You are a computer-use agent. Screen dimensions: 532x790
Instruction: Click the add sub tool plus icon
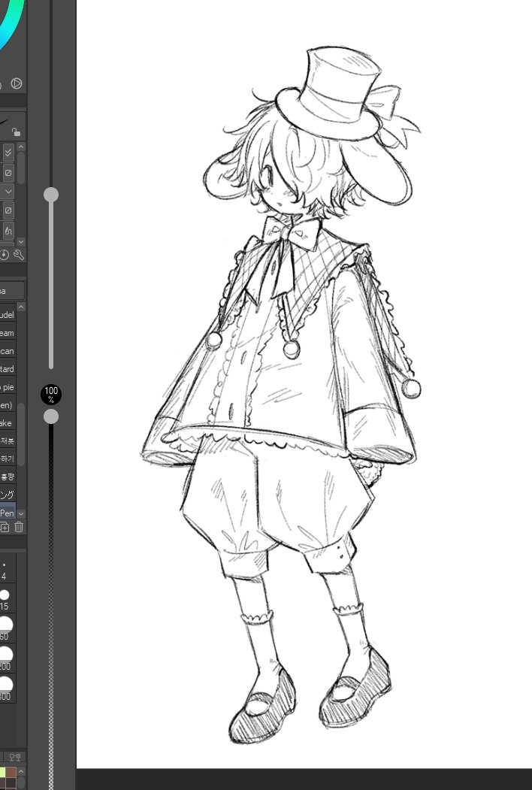tap(5, 527)
